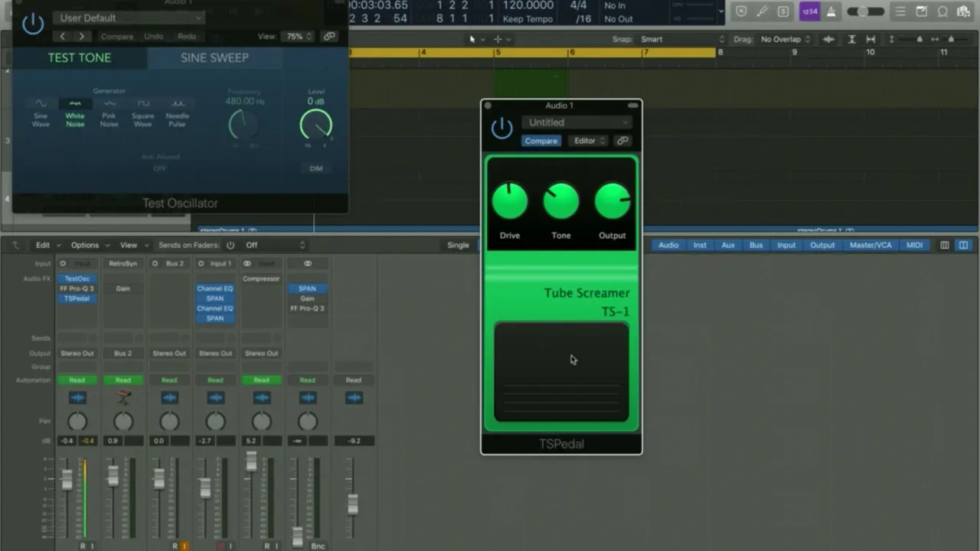This screenshot has height=551, width=980.
Task: Click Compare in Test Oscillator header
Action: pyautogui.click(x=117, y=36)
